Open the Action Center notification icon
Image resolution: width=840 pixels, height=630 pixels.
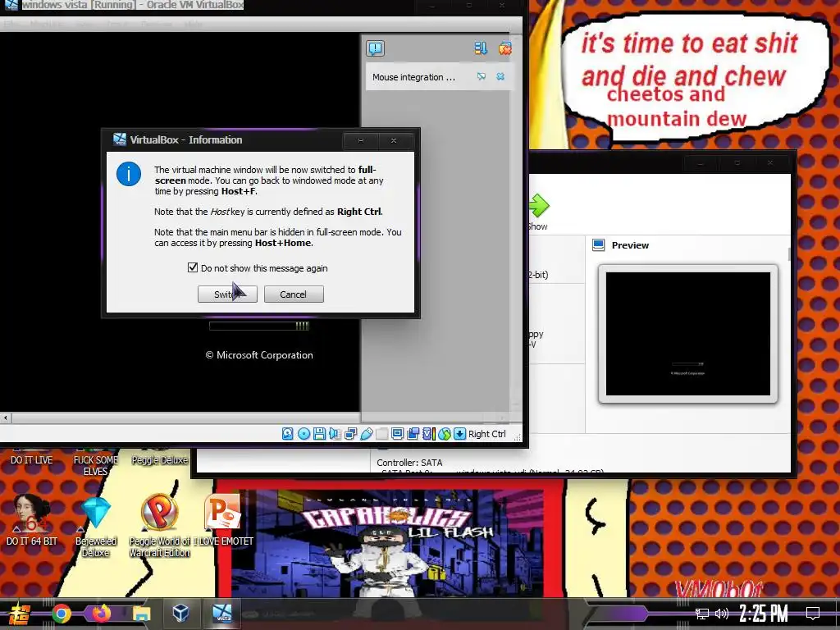(813, 614)
